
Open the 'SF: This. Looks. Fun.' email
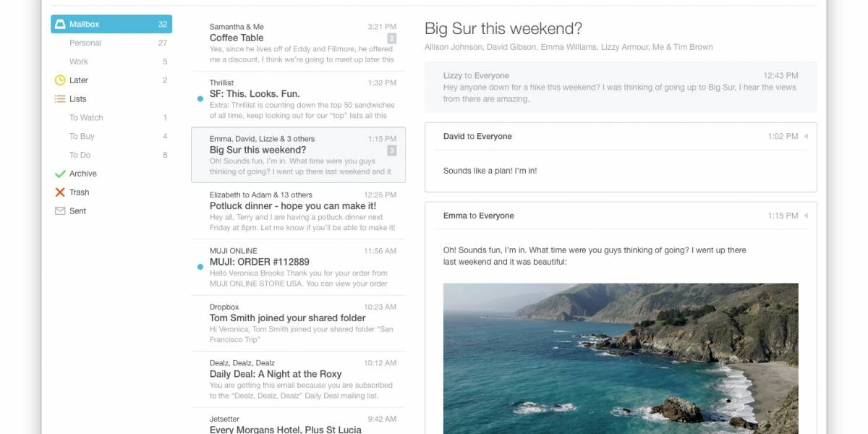pyautogui.click(x=298, y=99)
